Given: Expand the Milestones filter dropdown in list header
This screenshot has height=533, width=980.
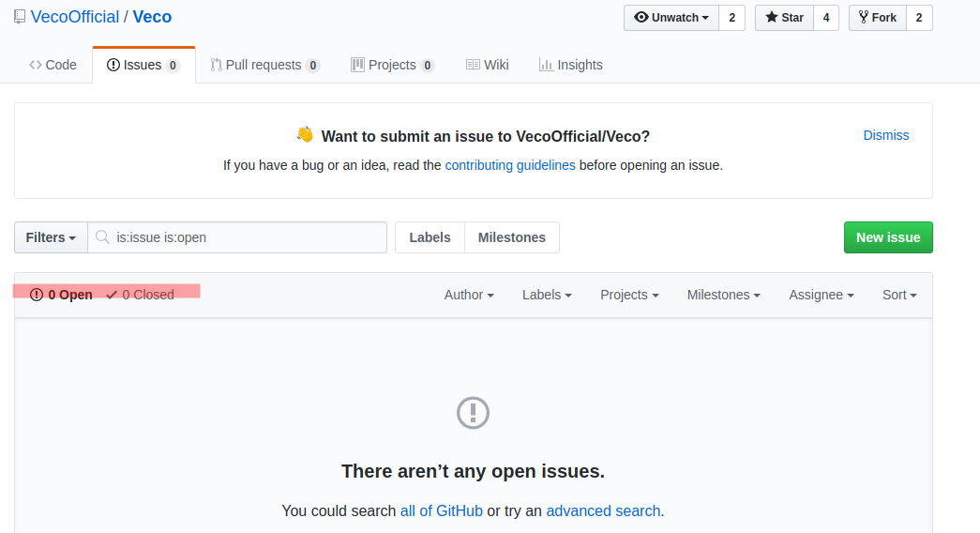Looking at the screenshot, I should pyautogui.click(x=724, y=295).
